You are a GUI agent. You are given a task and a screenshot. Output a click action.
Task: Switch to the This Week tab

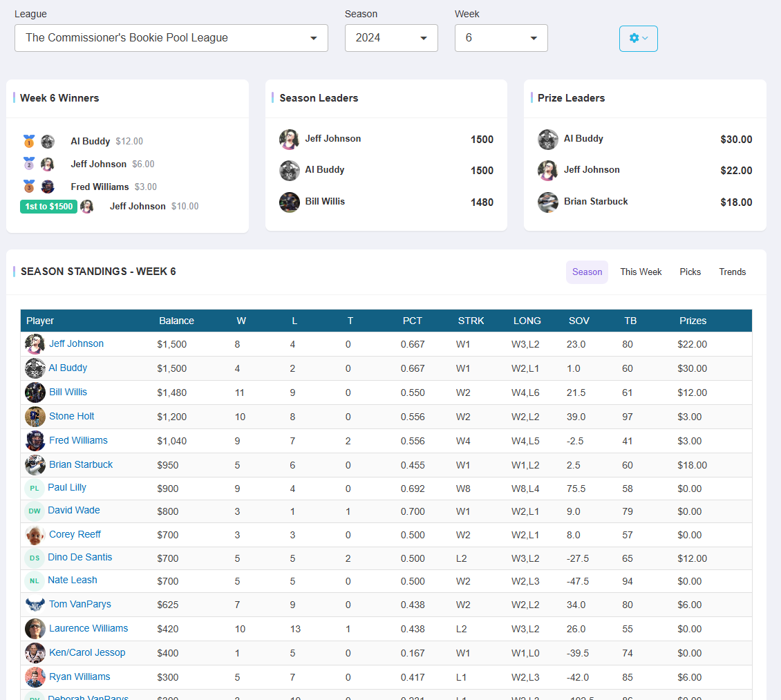click(x=641, y=272)
